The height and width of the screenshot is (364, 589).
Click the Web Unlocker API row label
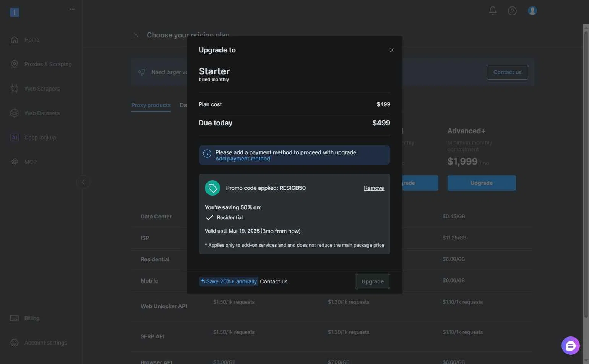pyautogui.click(x=164, y=306)
